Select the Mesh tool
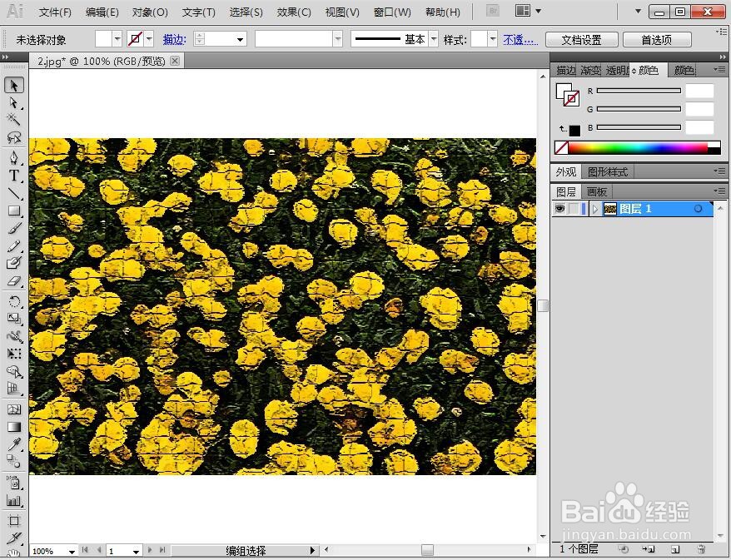Viewport: 731px width, 560px height. point(14,409)
